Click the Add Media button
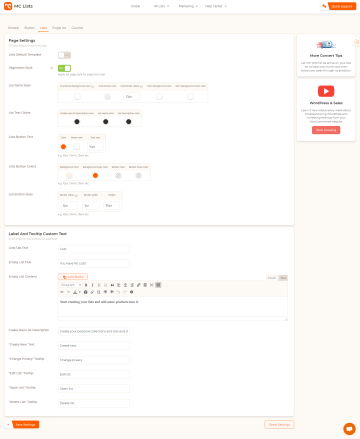Image resolution: width=360 pixels, height=439 pixels. click(73, 277)
